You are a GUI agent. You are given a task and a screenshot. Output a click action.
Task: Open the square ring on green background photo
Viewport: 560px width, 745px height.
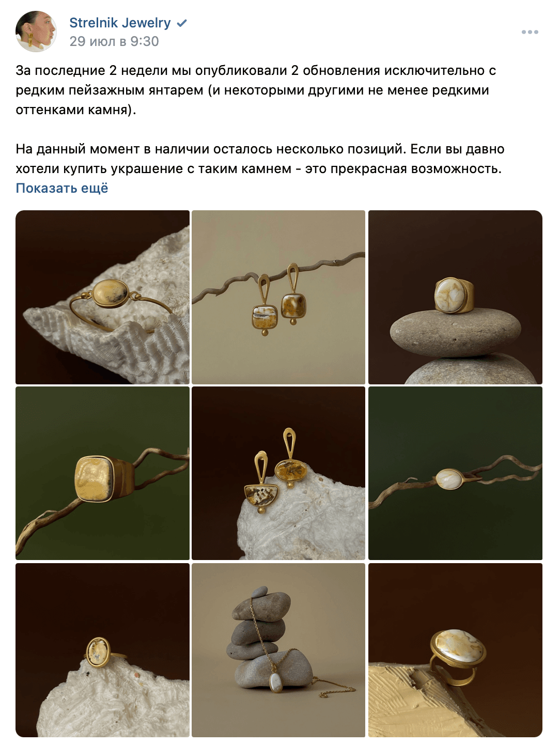[x=102, y=473]
